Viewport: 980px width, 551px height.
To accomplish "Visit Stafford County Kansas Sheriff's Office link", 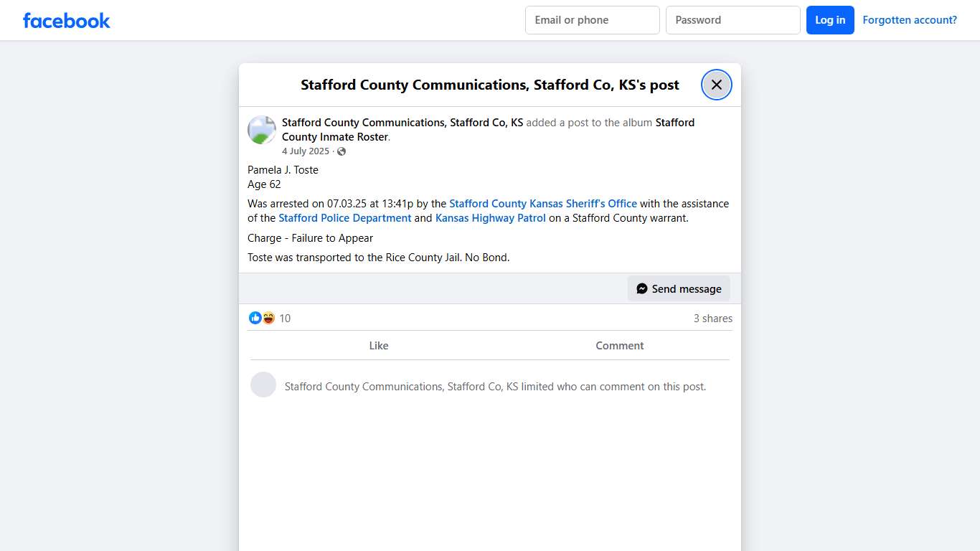I will point(543,204).
